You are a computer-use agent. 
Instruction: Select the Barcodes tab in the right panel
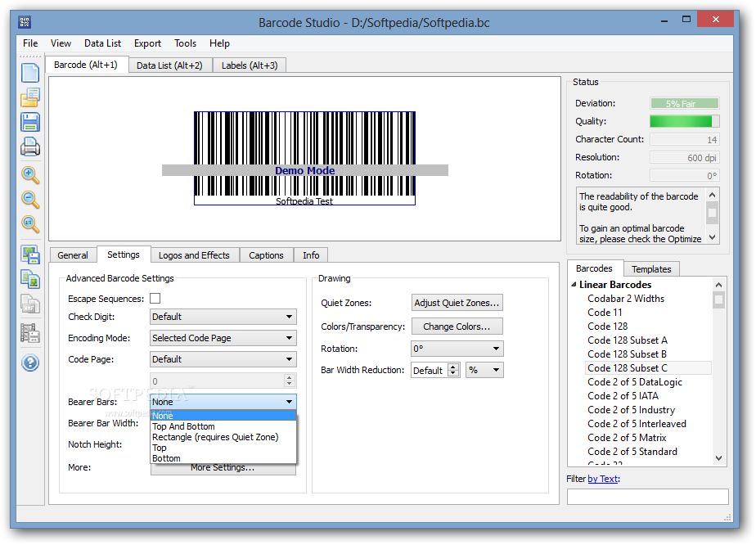(594, 268)
